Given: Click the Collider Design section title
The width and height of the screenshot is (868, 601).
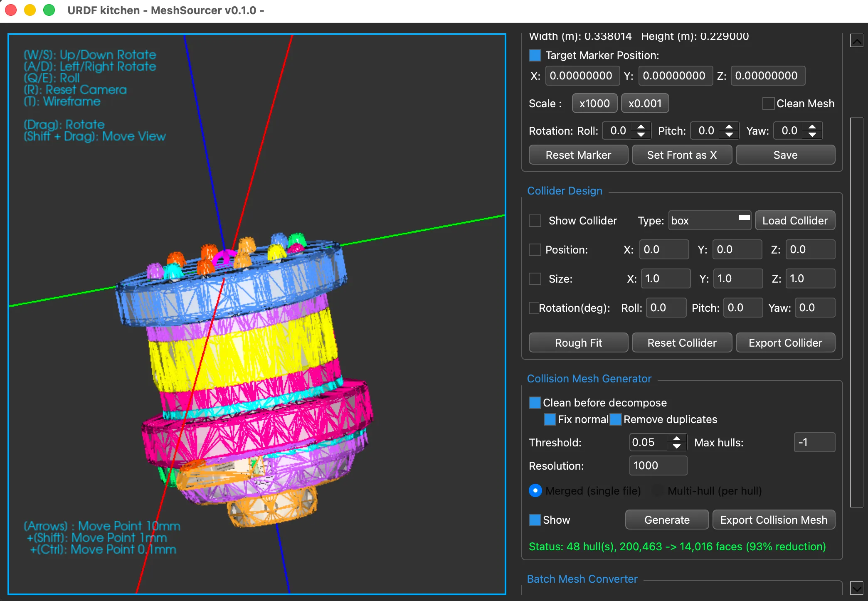Looking at the screenshot, I should click(x=565, y=191).
